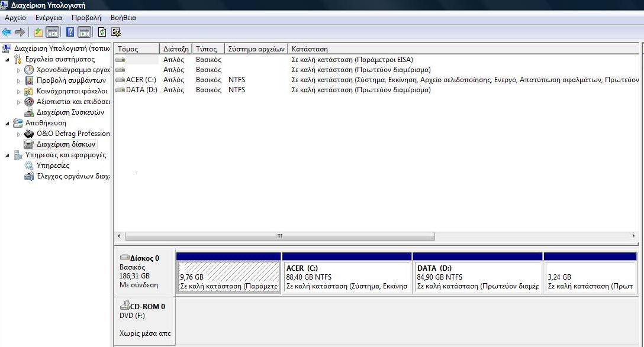Expand the Κοινόχρηστοι φάκελοι node
644x347 pixels.
point(18,92)
